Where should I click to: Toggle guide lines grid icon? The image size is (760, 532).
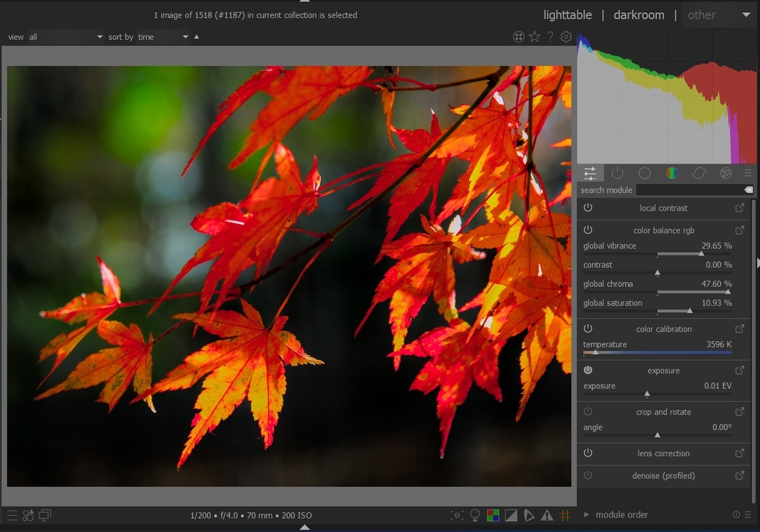[x=565, y=516]
